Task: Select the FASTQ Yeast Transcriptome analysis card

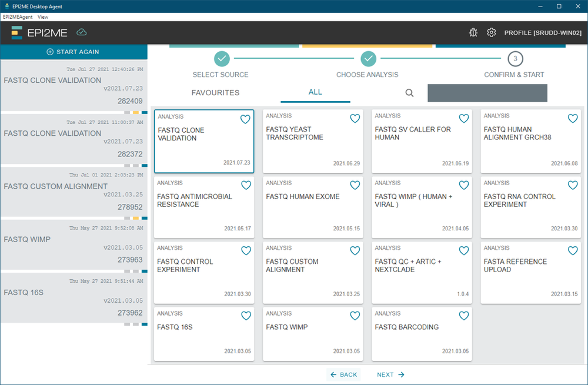Action: point(313,141)
